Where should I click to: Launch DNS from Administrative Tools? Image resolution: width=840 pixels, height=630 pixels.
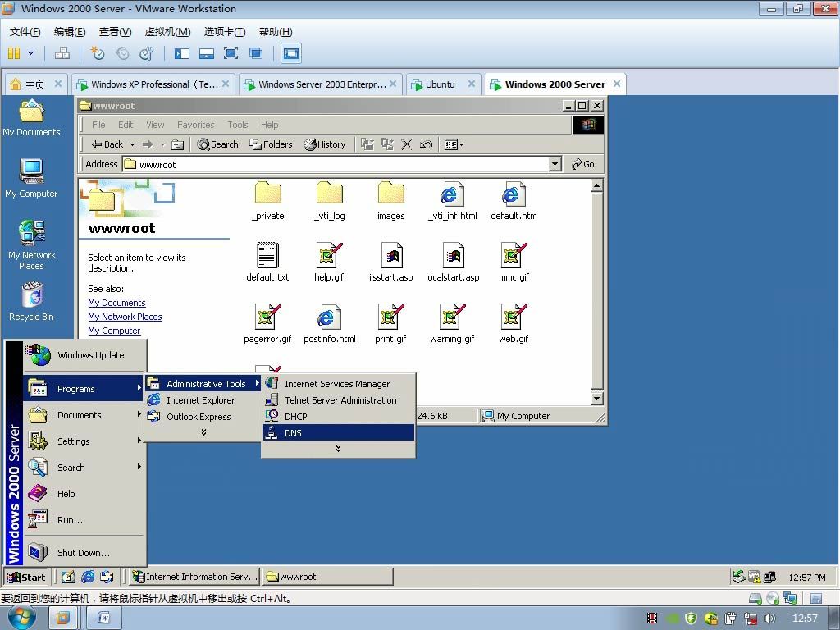pos(339,433)
